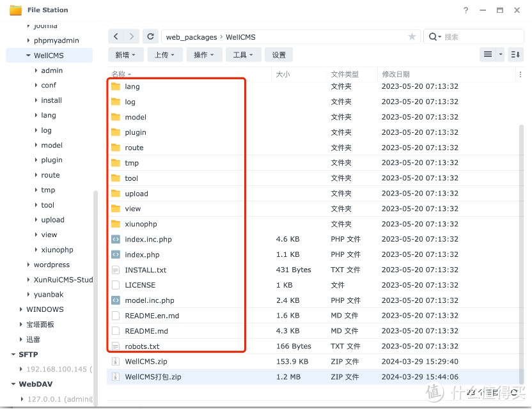Switch to list view mode
Screen dimensions: 532x409
point(488,54)
